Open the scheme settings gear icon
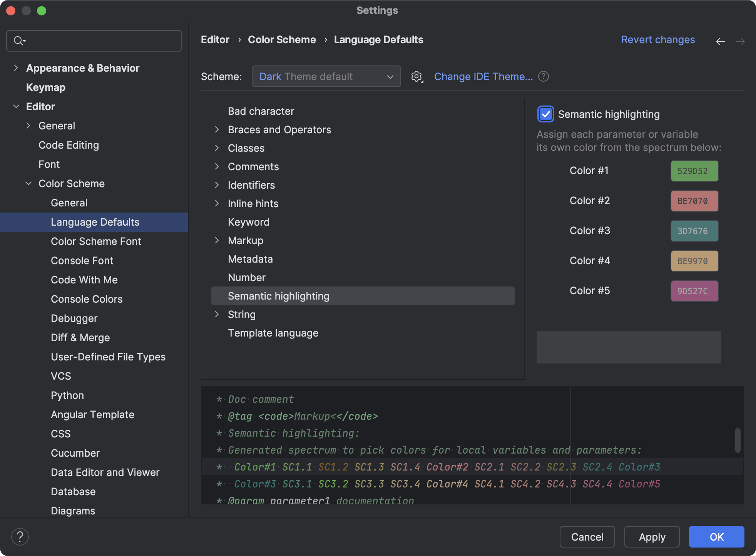 point(416,76)
